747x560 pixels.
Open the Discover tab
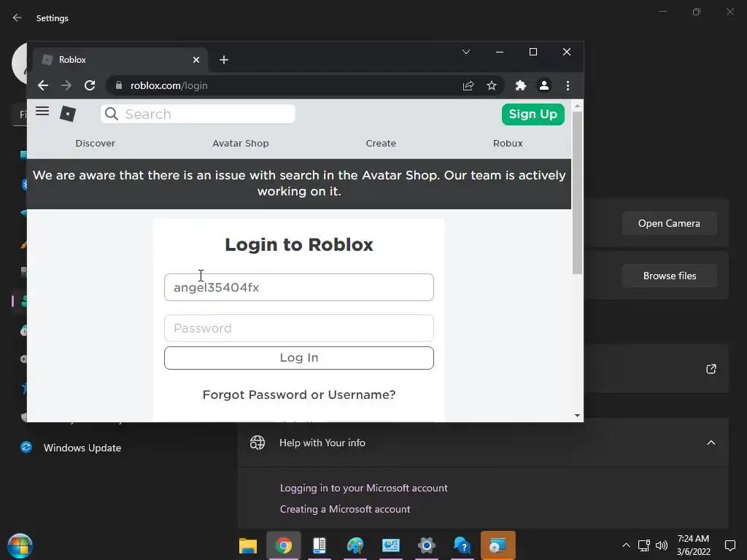96,144
